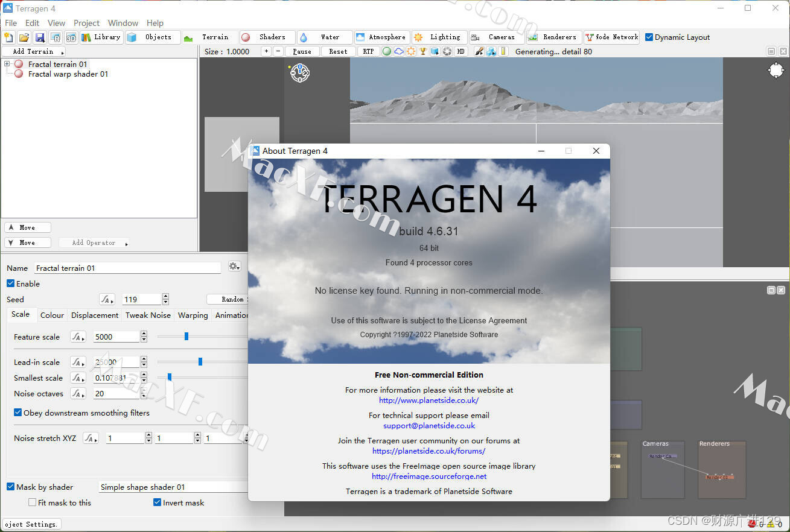Open the Project menu
This screenshot has height=532, width=790.
point(87,23)
